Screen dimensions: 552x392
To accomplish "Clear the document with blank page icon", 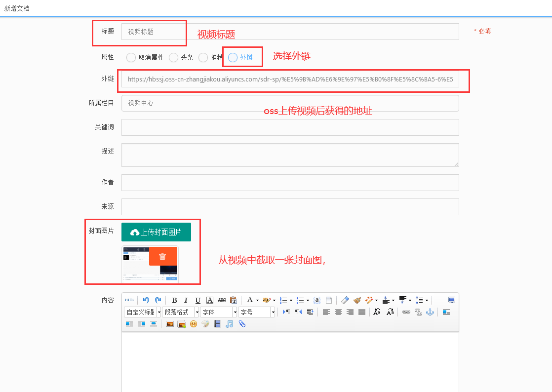I will click(329, 300).
